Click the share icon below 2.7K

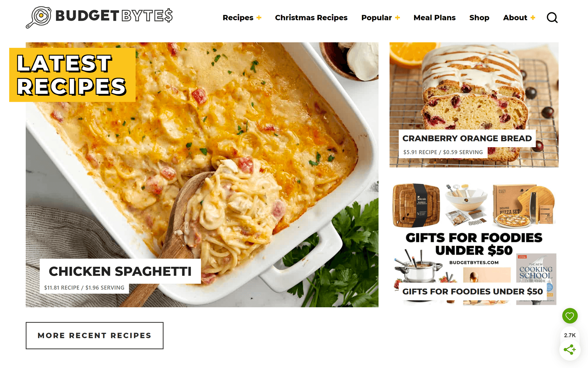coord(570,350)
